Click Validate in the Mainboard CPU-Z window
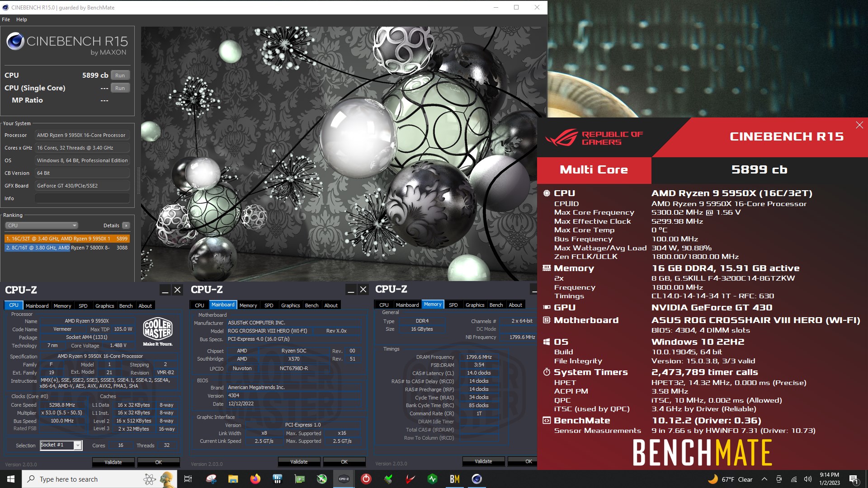 pos(299,462)
